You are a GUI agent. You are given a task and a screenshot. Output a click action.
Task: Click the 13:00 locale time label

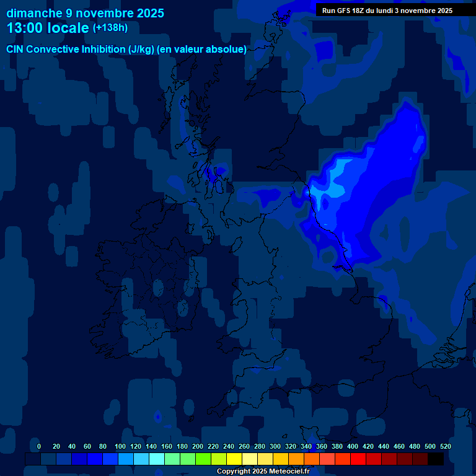click(48, 28)
